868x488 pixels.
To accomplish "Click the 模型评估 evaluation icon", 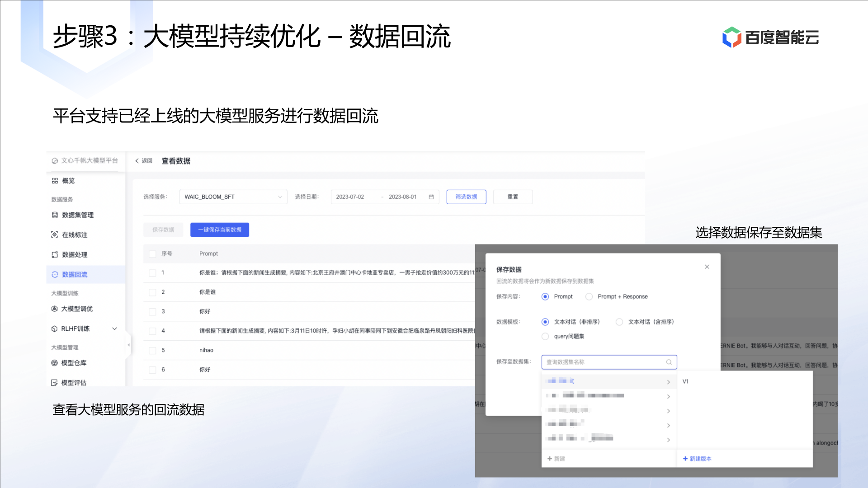I will pyautogui.click(x=54, y=383).
